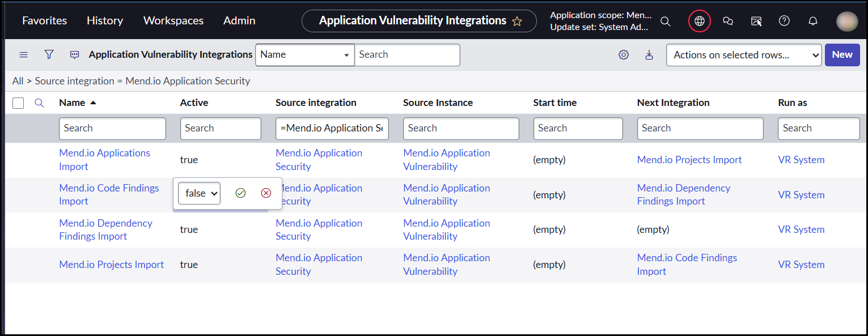This screenshot has height=336, width=868.
Task: Open the Workspaces menu
Action: [173, 20]
